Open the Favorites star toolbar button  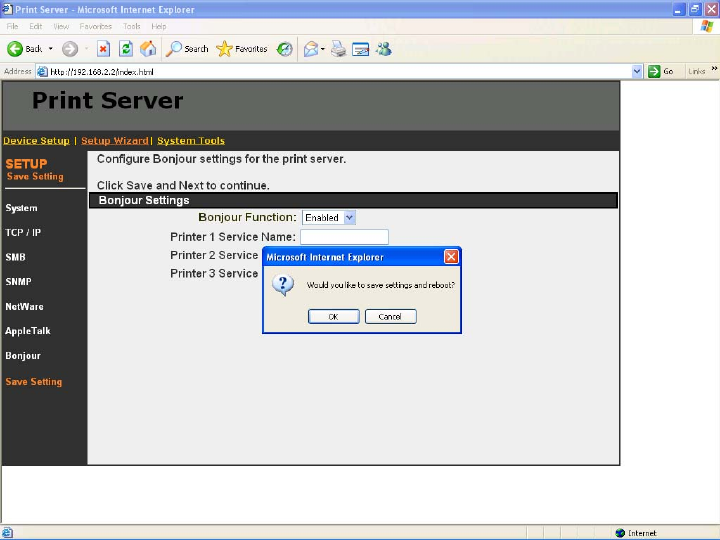click(242, 49)
